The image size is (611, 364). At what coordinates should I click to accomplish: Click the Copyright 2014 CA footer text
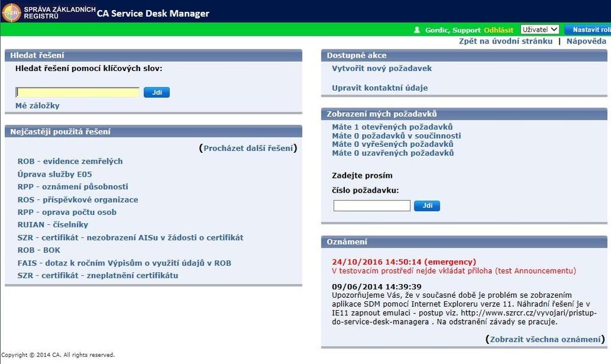58,355
